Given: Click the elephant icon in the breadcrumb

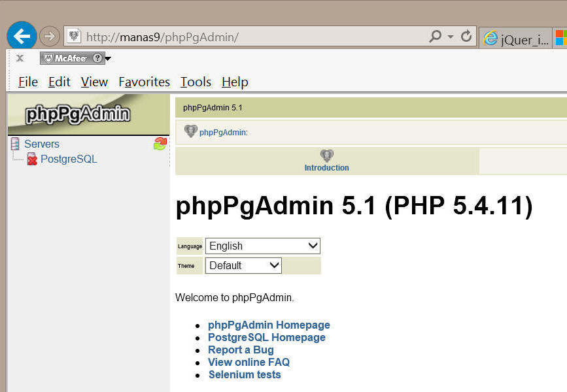Looking at the screenshot, I should pos(190,131).
